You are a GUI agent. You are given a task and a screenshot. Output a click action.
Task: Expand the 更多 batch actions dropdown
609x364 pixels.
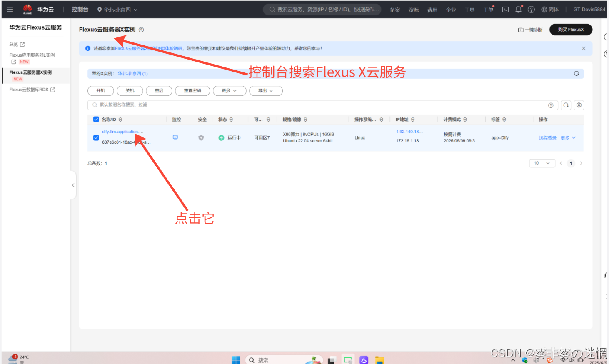pyautogui.click(x=229, y=91)
